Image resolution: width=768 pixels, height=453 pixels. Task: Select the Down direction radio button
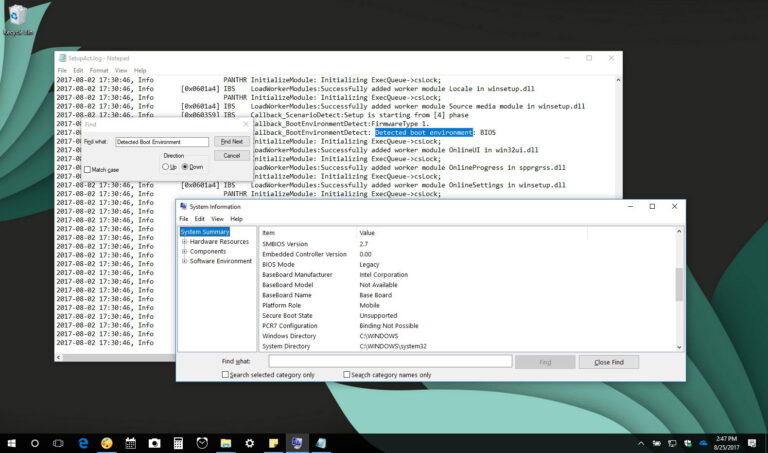(185, 167)
